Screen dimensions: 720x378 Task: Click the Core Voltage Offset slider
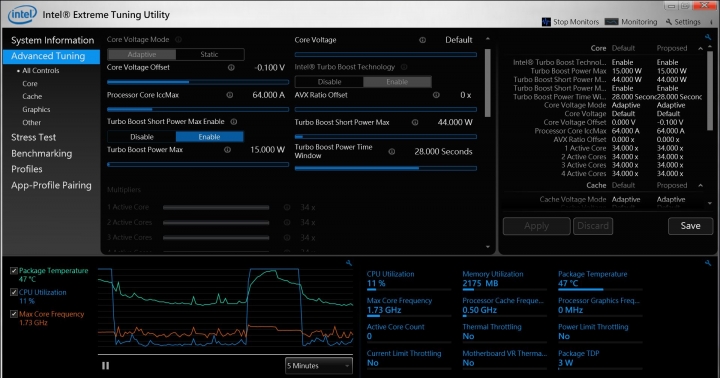(x=198, y=82)
